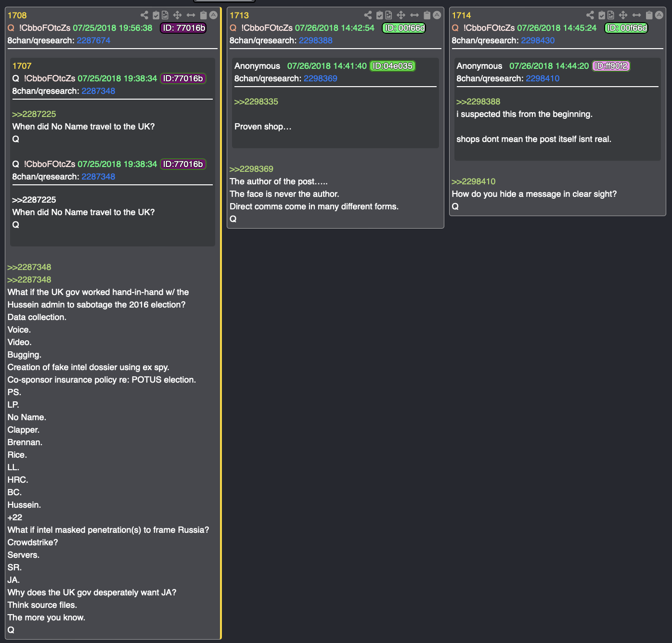The width and height of the screenshot is (672, 643).
Task: Follow quote link >>2298369 in post 1713
Action: point(251,169)
